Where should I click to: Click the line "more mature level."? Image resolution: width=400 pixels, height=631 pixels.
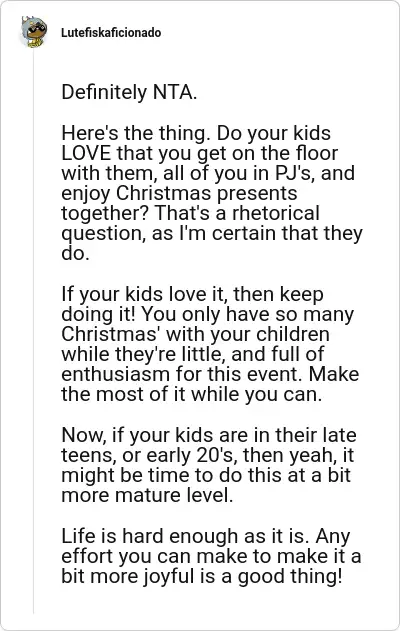[147, 495]
